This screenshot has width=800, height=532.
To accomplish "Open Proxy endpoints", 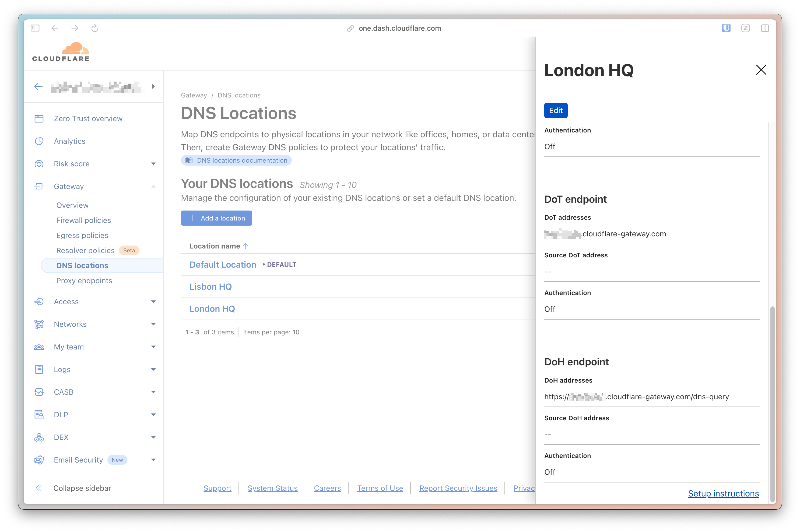I will [x=84, y=281].
